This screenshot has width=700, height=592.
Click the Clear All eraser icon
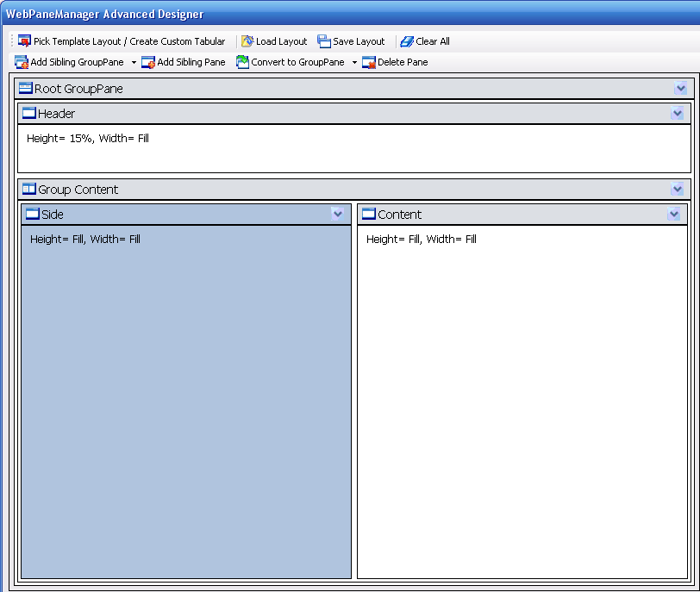point(407,41)
